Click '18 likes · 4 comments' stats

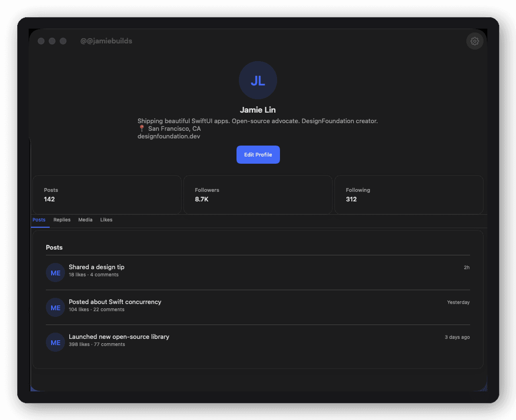94,275
